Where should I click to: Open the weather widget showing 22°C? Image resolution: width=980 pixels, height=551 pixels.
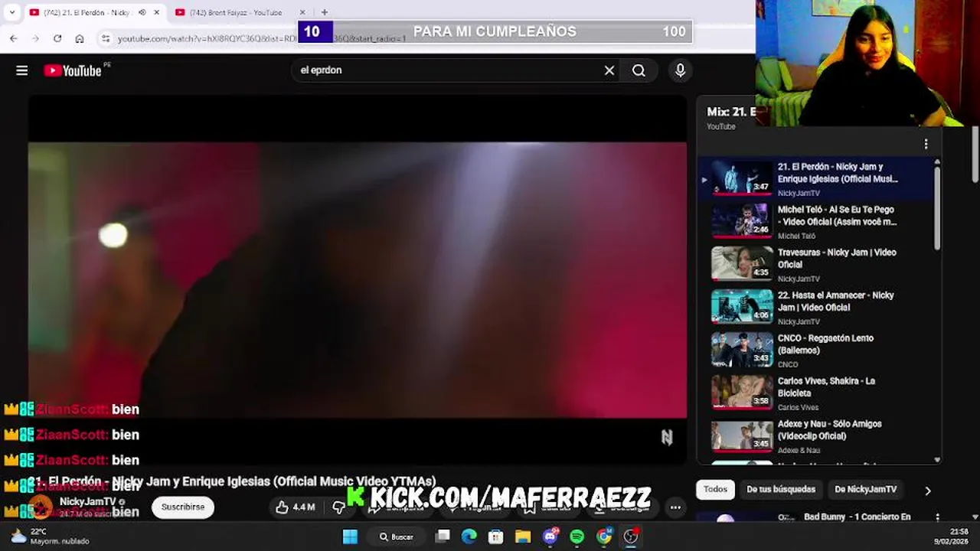click(51, 536)
